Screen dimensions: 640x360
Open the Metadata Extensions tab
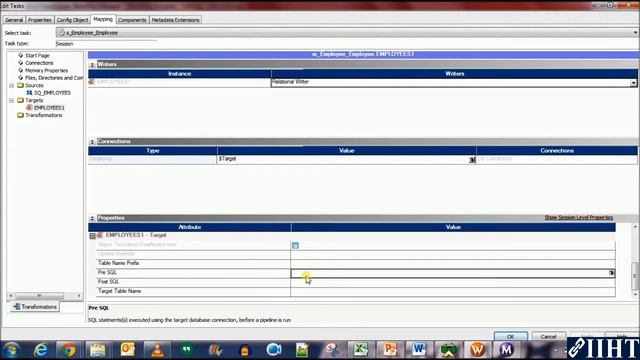coord(176,20)
